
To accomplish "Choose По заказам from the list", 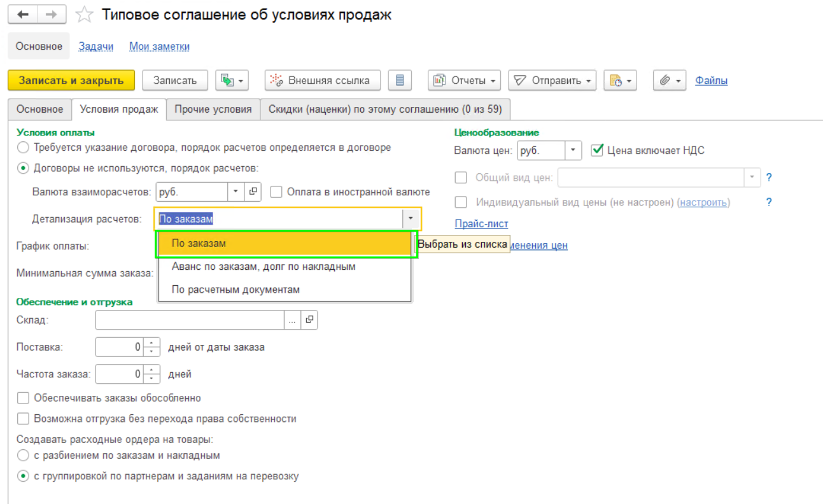I will pos(285,244).
